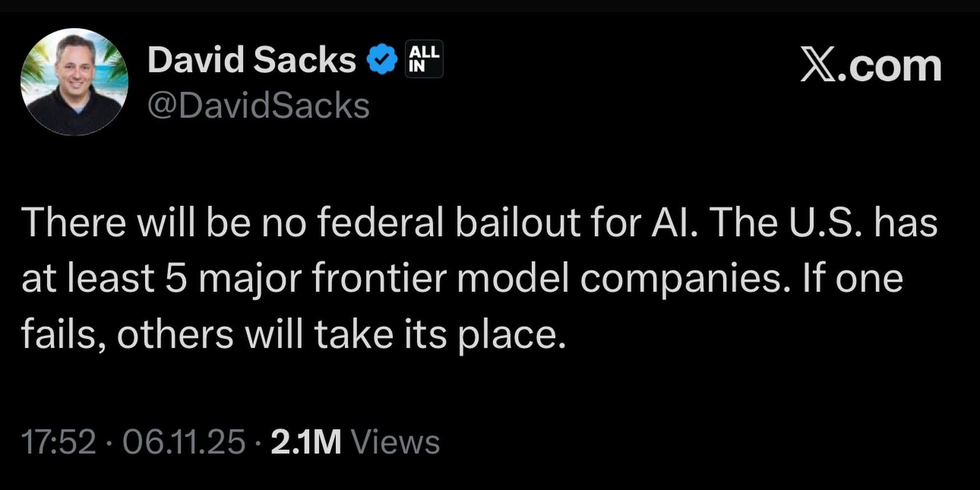The height and width of the screenshot is (490, 980).
Task: Click the word "federal" in the tweet
Action: tap(380, 222)
